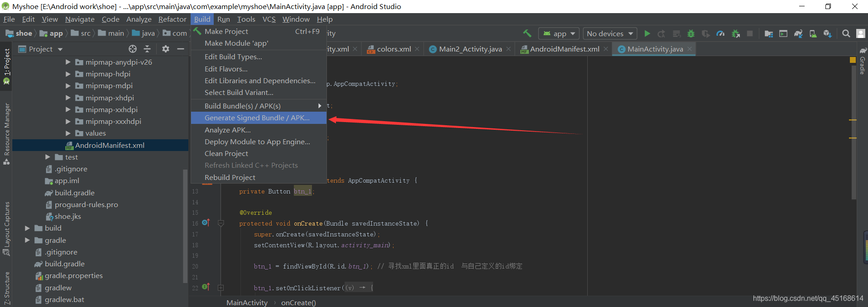Click the user account avatar icon
Screen dimensions: 868x307
(861, 33)
